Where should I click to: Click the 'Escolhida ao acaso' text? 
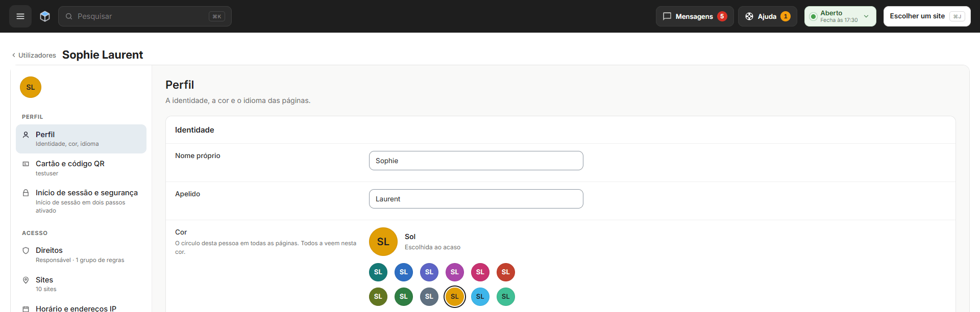click(432, 247)
